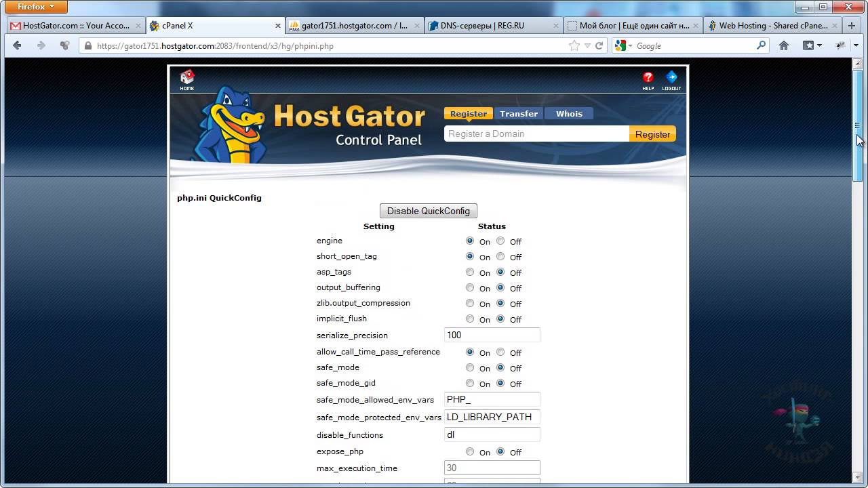868x488 pixels.
Task: Click the serialize_precision value field
Action: (x=492, y=335)
